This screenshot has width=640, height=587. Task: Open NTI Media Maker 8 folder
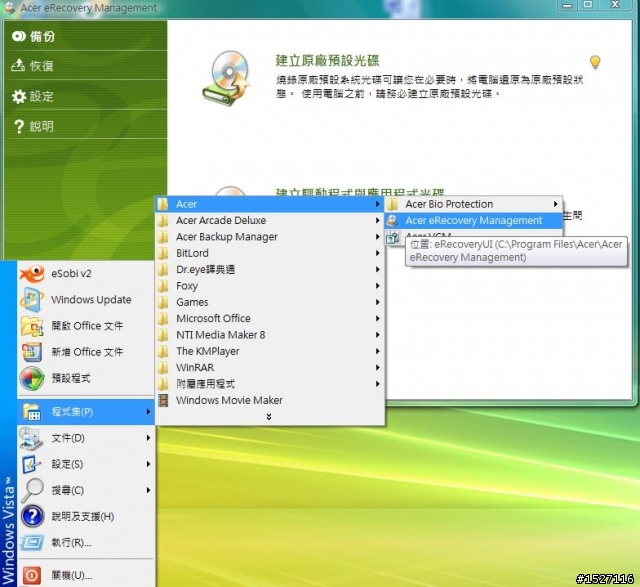tap(269, 335)
